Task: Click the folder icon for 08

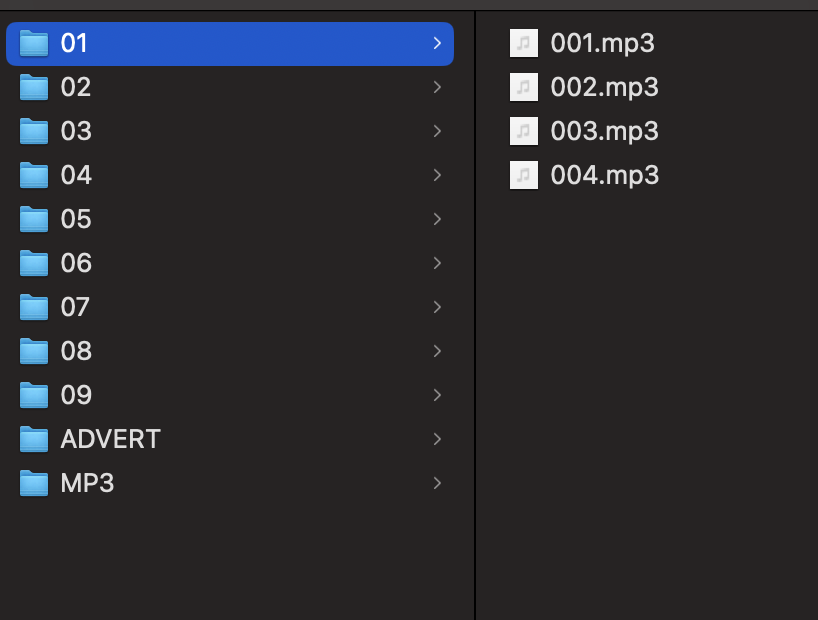Action: click(35, 352)
